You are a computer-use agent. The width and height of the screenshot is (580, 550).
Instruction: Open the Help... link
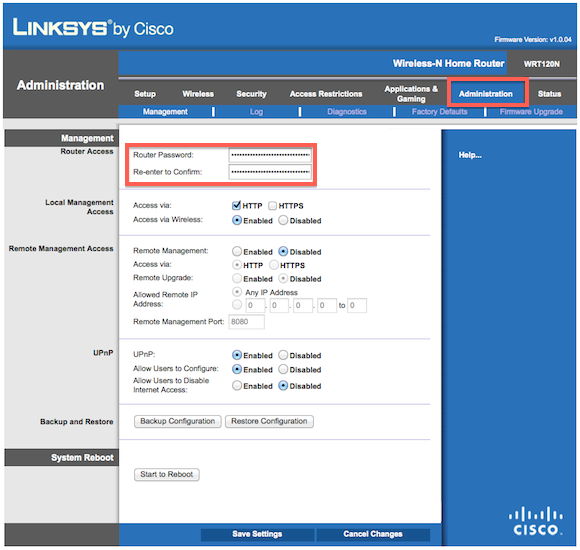470,155
